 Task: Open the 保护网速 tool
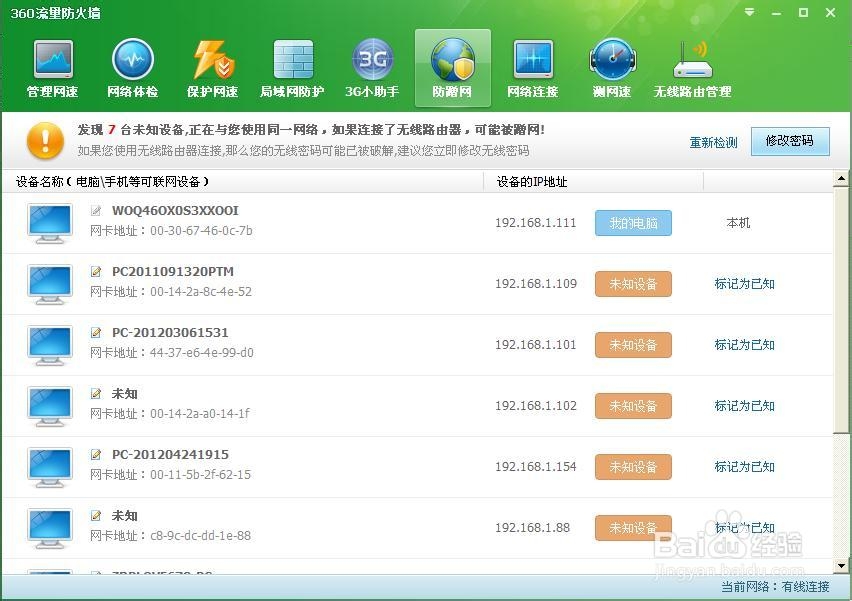[x=212, y=68]
